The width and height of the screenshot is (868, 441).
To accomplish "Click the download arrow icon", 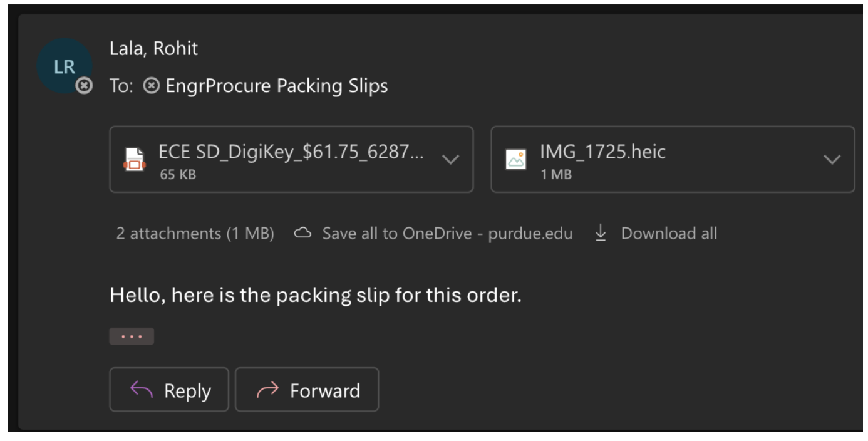I will [x=601, y=234].
